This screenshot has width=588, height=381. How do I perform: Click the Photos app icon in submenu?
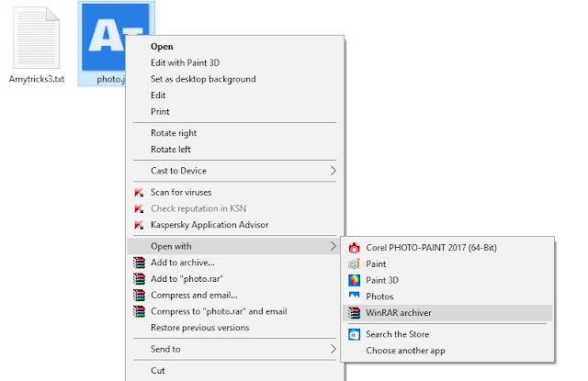pos(354,297)
